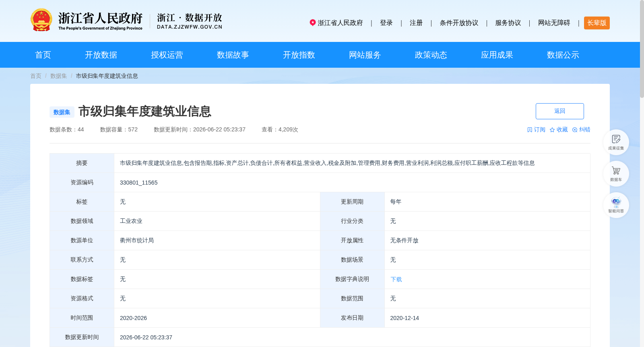Viewport: 644px width, 347px height.
Task: Click the 数据容量：572 text
Action: (119, 129)
